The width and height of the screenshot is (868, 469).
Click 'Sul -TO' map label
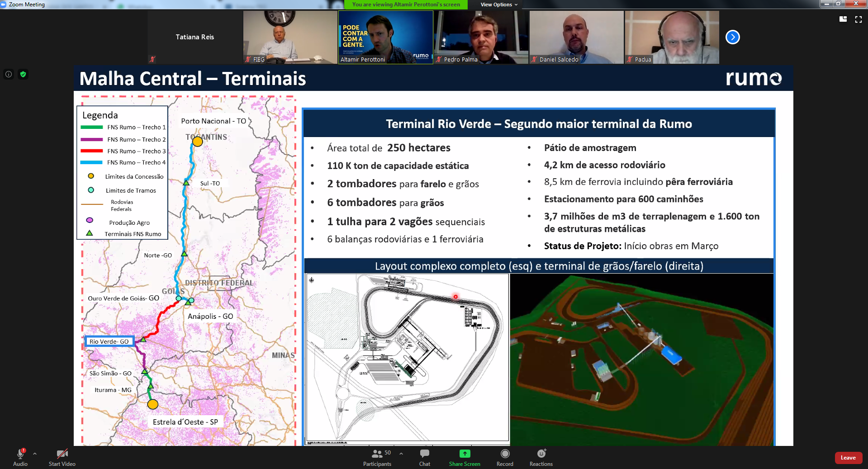[x=210, y=183]
